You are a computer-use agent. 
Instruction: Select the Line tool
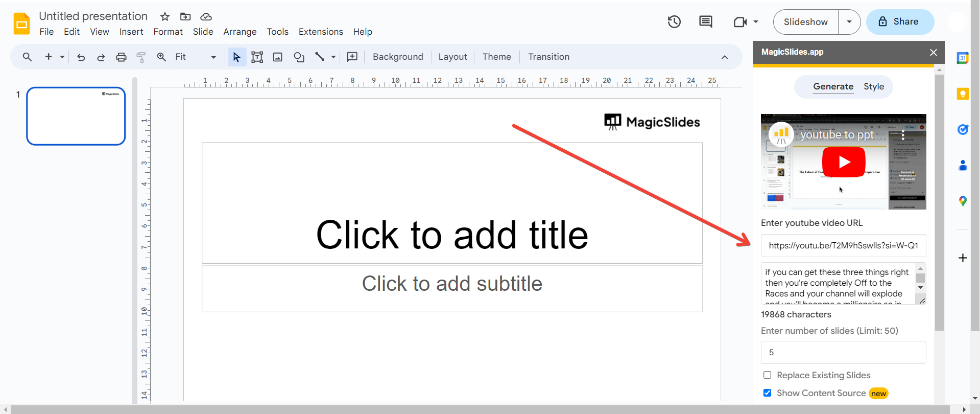click(320, 57)
